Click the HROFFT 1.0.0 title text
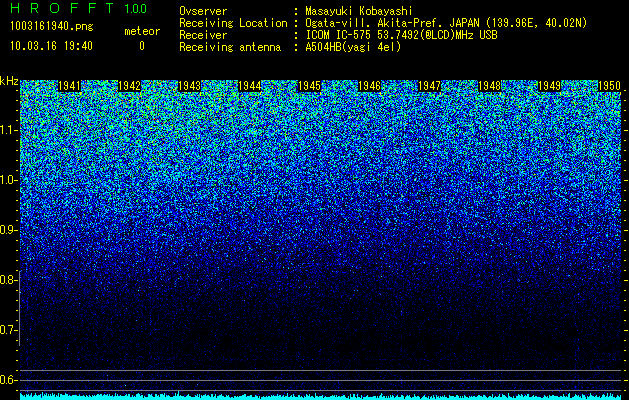The height and width of the screenshot is (400, 629). [79, 8]
